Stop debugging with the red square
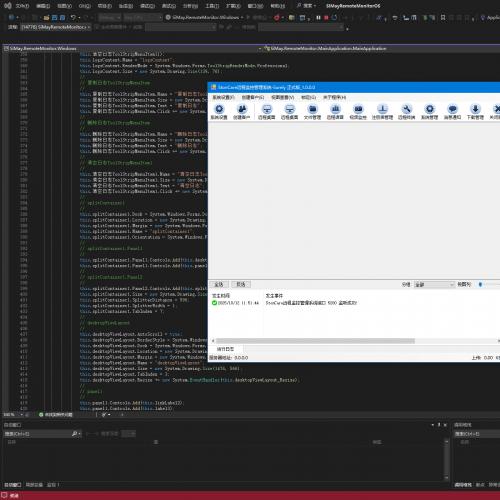This screenshot has width=500, height=500. (x=326, y=17)
